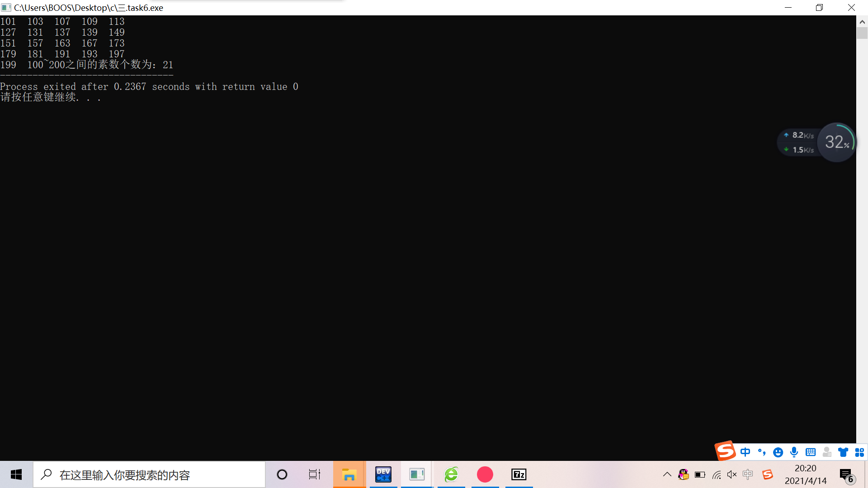Image resolution: width=868 pixels, height=488 pixels.
Task: Open File Explorer on the taskbar
Action: (x=349, y=474)
